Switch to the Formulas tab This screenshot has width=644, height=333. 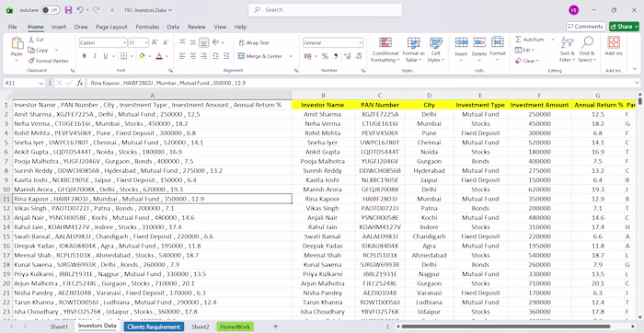pyautogui.click(x=147, y=27)
